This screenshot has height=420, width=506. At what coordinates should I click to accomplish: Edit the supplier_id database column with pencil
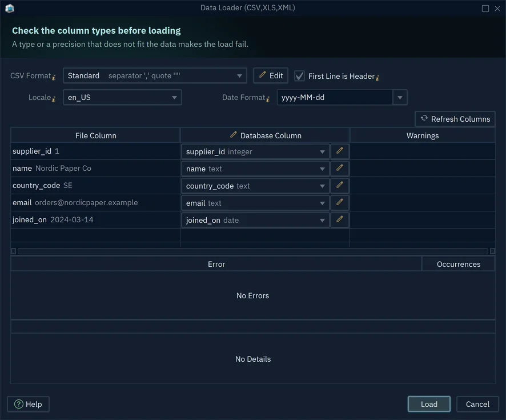tap(339, 151)
